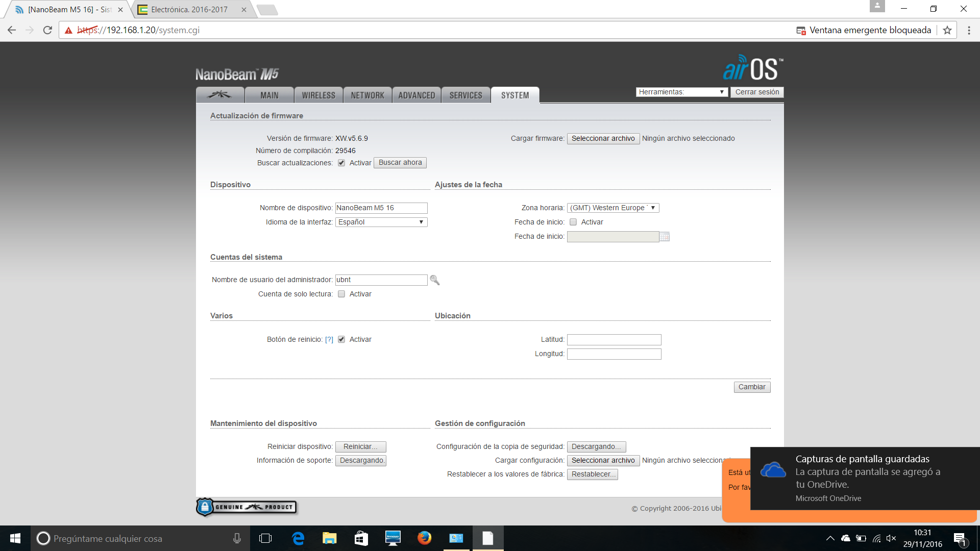Open Firefox from taskbar

click(424, 538)
